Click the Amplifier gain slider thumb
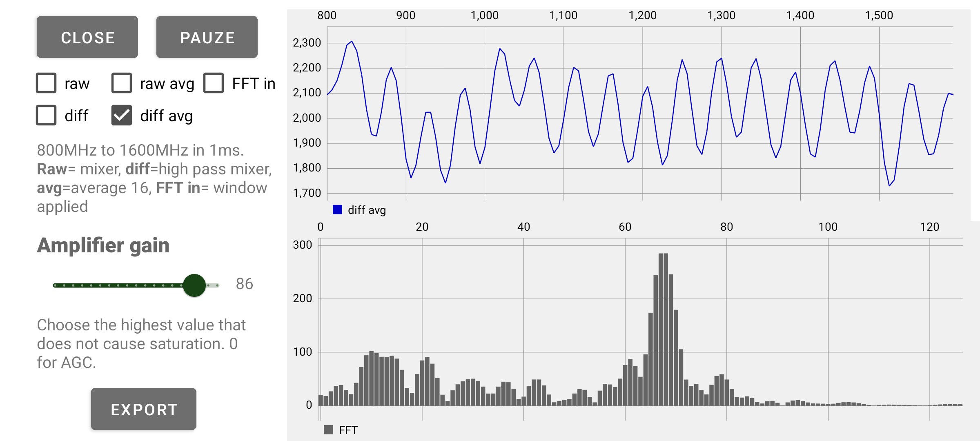Viewport: 980px width, 441px height. click(x=194, y=285)
